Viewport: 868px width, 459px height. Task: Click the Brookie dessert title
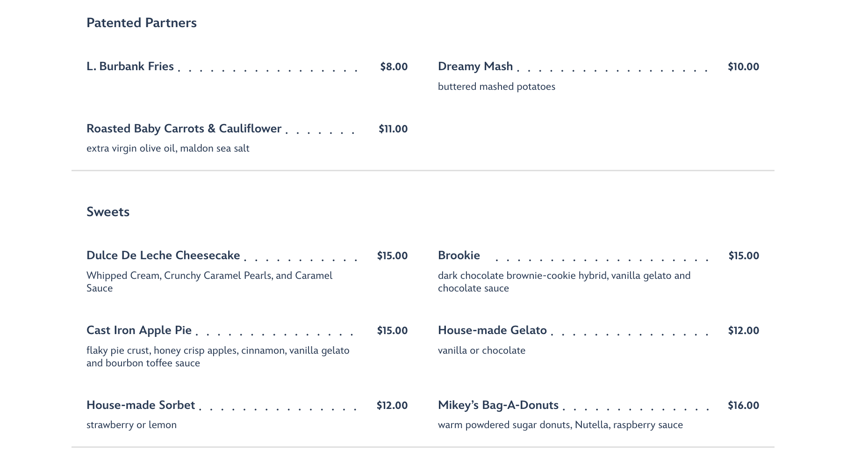[x=459, y=255]
